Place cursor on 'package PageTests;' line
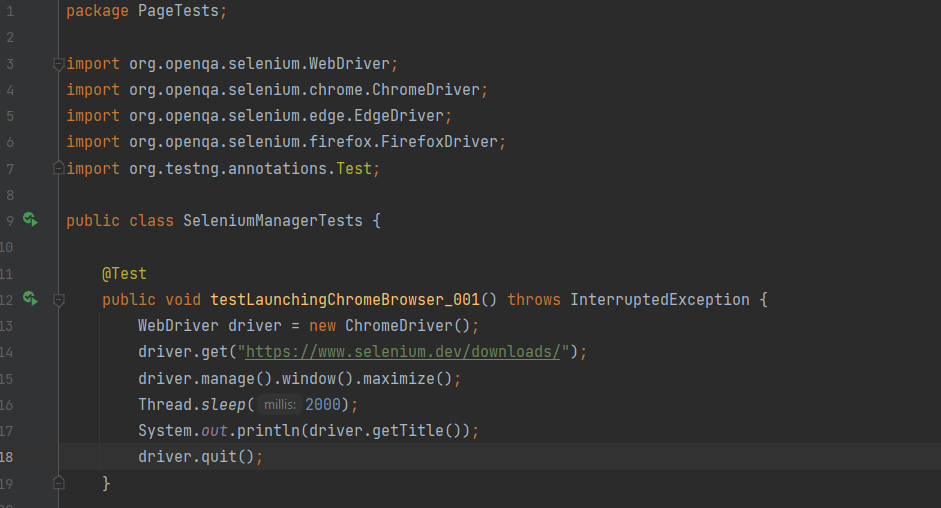 (146, 11)
